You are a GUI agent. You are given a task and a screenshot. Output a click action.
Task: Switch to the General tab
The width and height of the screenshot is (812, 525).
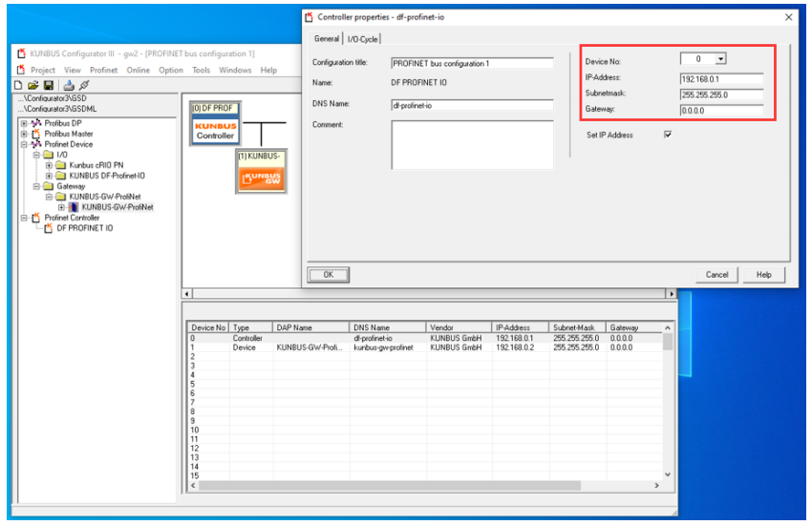pyautogui.click(x=327, y=39)
